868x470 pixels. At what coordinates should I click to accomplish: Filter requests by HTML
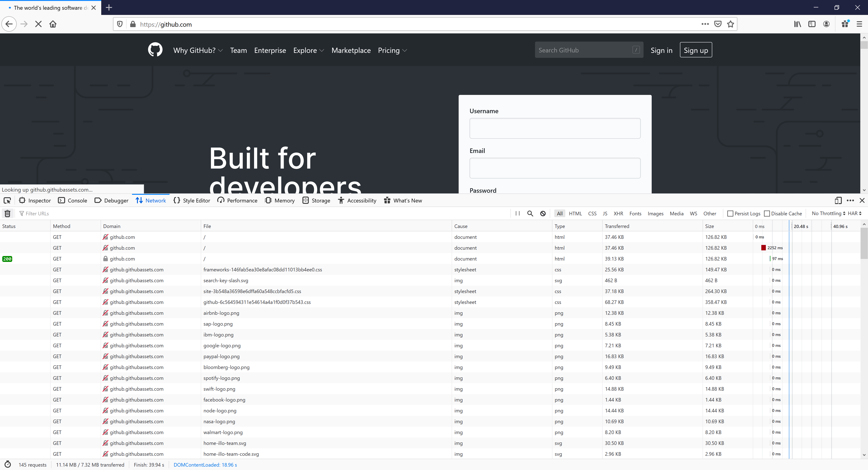click(575, 214)
